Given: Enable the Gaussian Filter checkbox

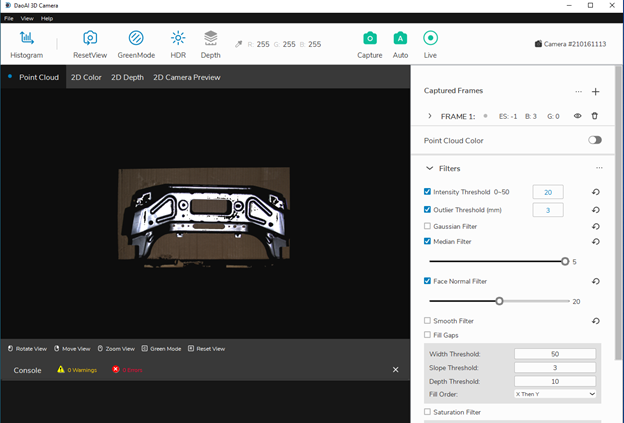Looking at the screenshot, I should click(427, 226).
